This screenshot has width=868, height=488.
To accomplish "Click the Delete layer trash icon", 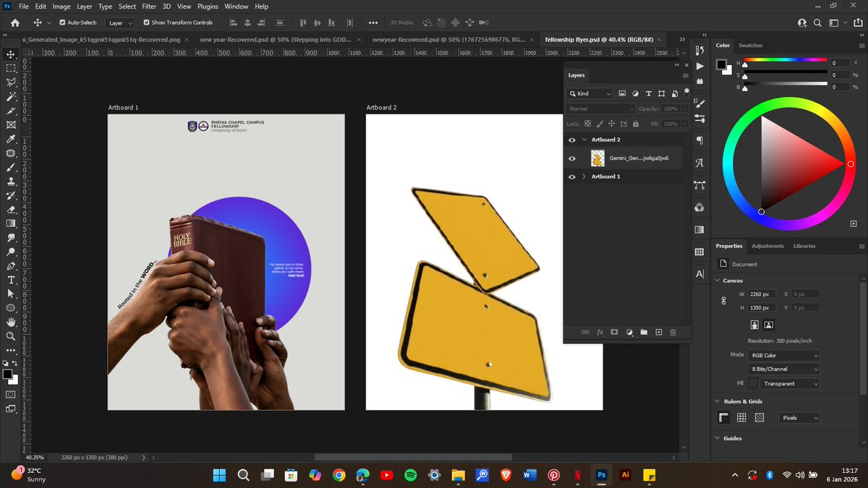I will (673, 332).
